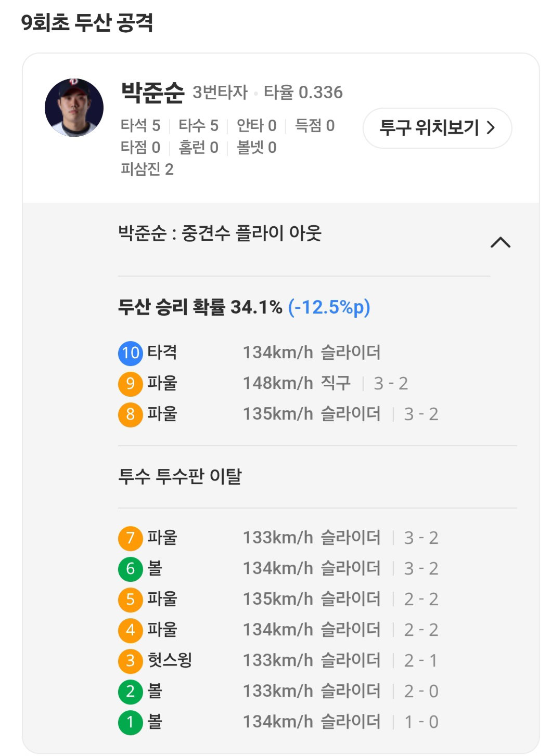Image resolution: width=551 pixels, height=756 pixels.
Task: Click the -12.5%p win probability change
Action: click(x=329, y=307)
